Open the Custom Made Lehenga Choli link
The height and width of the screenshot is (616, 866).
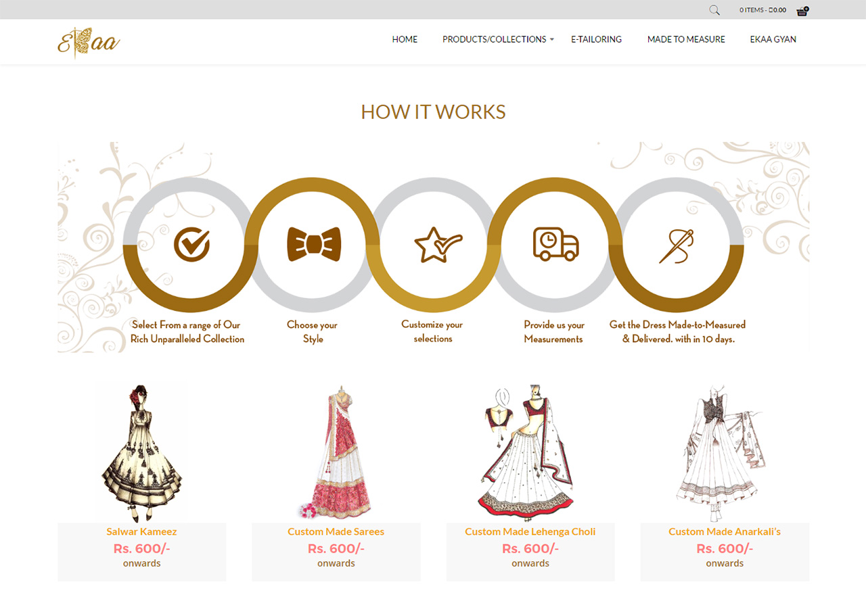point(530,531)
